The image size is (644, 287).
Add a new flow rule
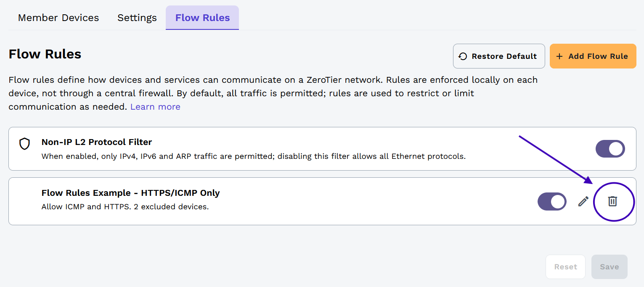click(x=593, y=56)
